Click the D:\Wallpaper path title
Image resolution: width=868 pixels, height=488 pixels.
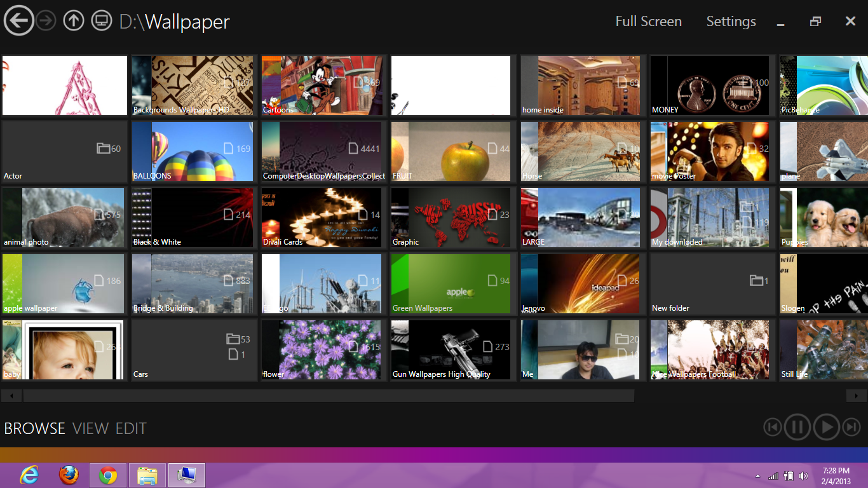(x=174, y=22)
